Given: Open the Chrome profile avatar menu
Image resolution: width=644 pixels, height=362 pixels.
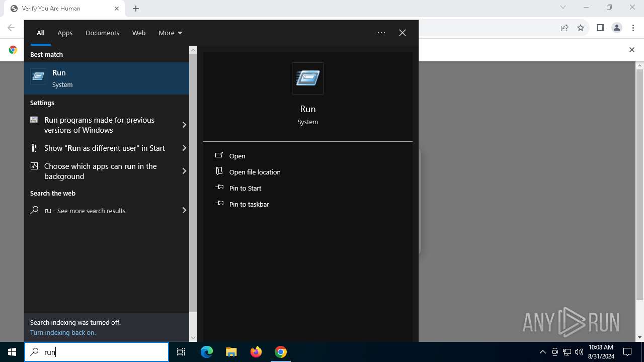Looking at the screenshot, I should 617,28.
